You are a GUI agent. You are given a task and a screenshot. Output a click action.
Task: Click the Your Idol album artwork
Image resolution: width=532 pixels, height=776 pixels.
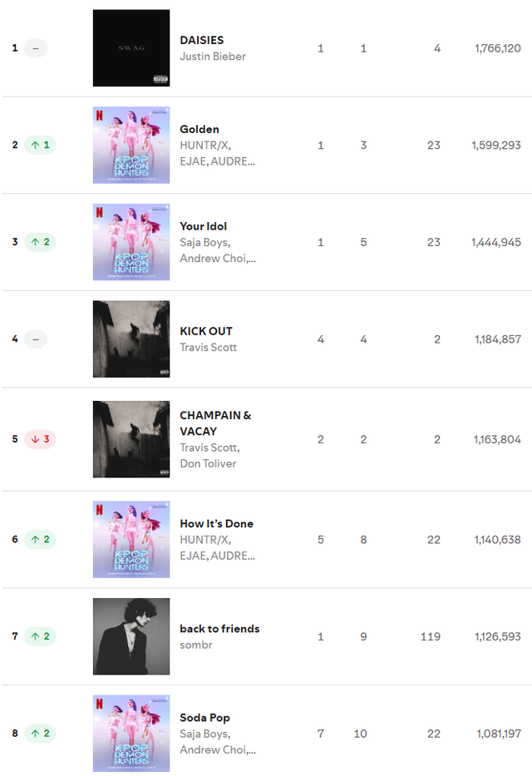coord(131,242)
